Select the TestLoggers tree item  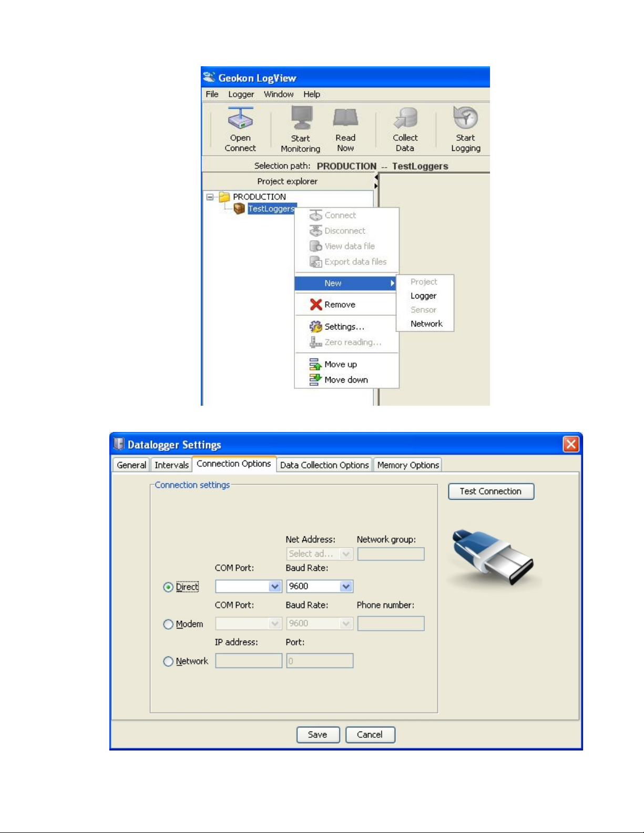(x=272, y=209)
